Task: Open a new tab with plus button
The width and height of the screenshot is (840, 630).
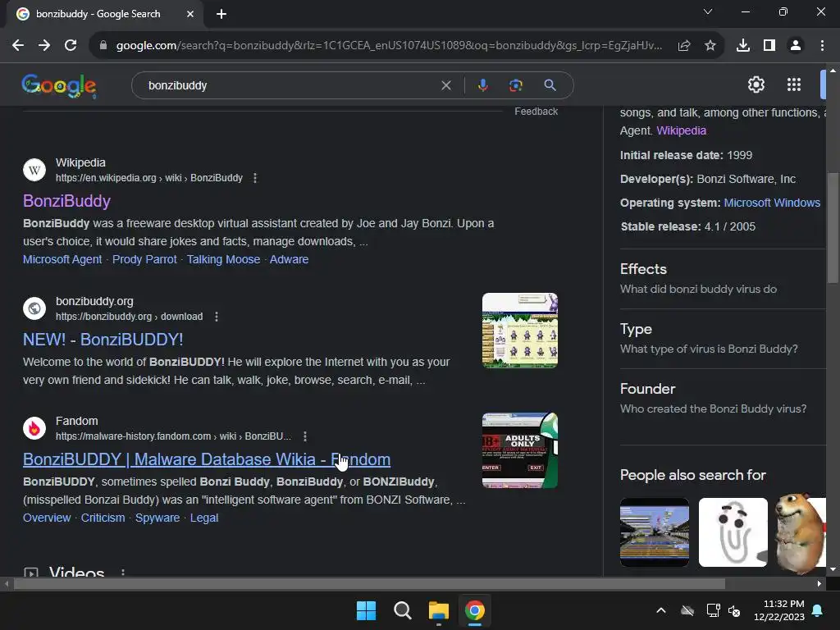Action: coord(221,15)
